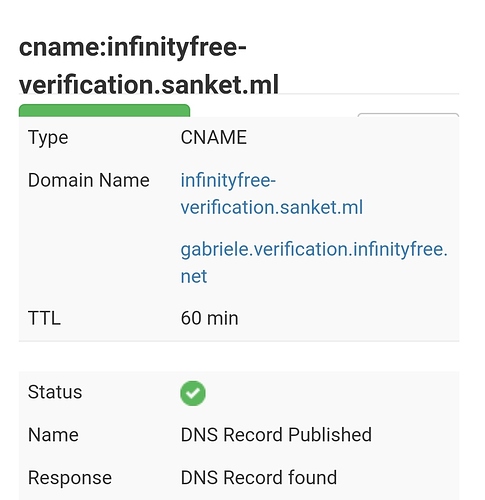
Task: Click the green bar under the heading
Action: 104,110
